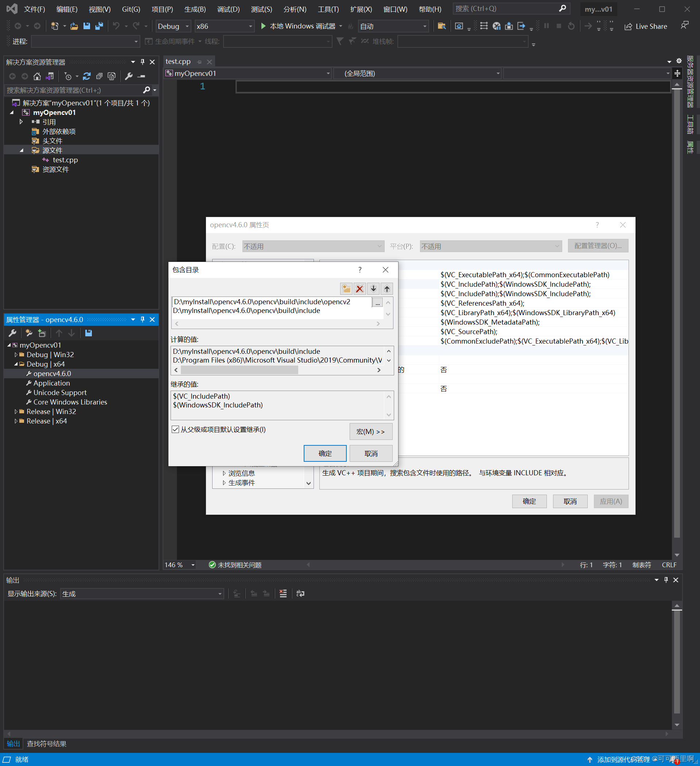Screen dimensions: 700x766
Task: Click the save icon in Property Manager toolbar
Action: tap(89, 333)
